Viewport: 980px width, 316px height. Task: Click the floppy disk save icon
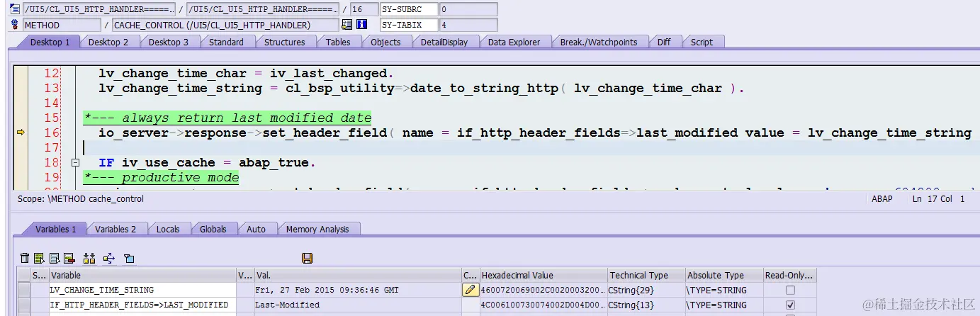coord(307,258)
